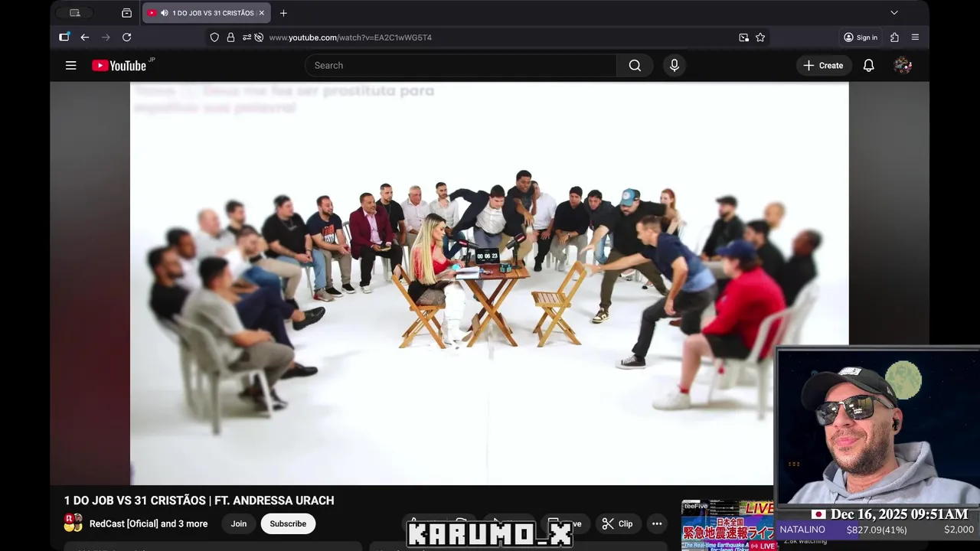This screenshot has width=980, height=551.
Task: Go back with the browser back arrow
Action: click(x=85, y=37)
